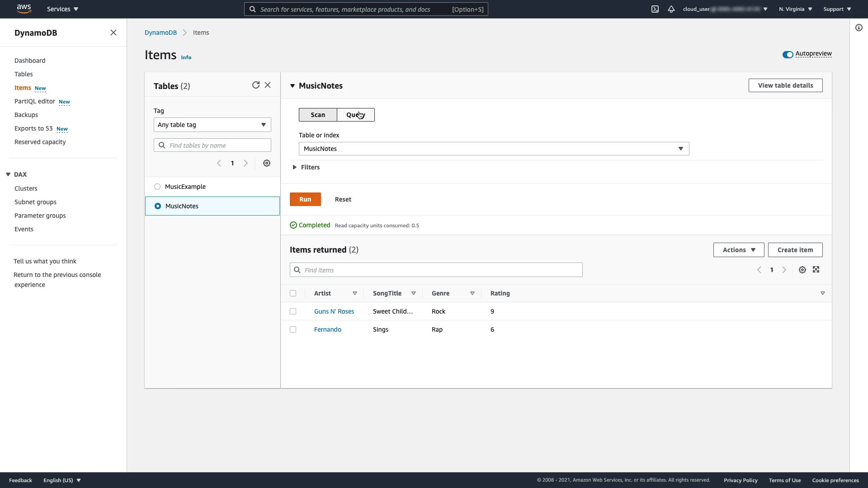Refresh the Tables list
The image size is (868, 488).
(255, 85)
